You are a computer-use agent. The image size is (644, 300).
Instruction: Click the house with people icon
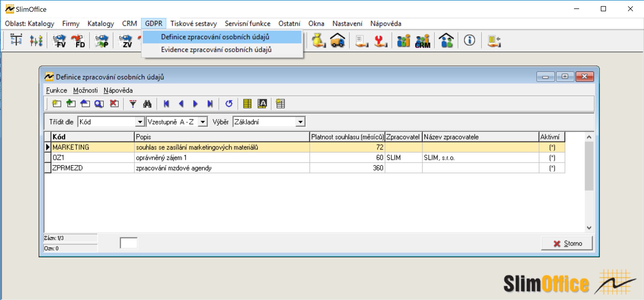(446, 40)
